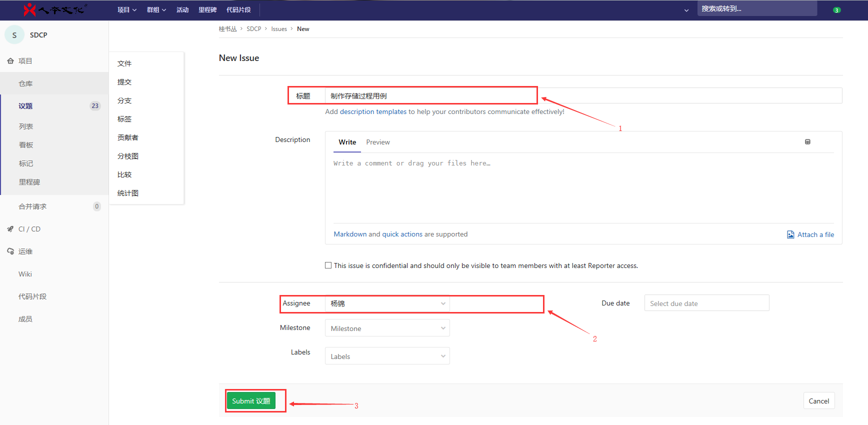Viewport: 868px width, 425px height.
Task: Click the SDCP project avatar
Action: point(14,35)
